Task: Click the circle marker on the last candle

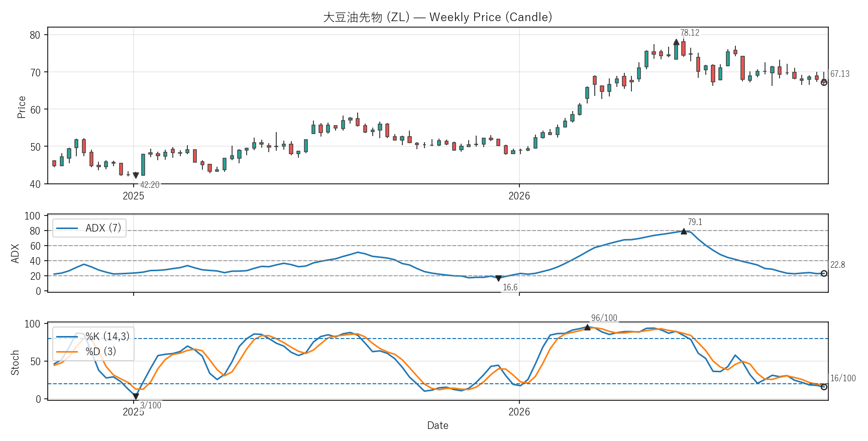Action: click(824, 82)
